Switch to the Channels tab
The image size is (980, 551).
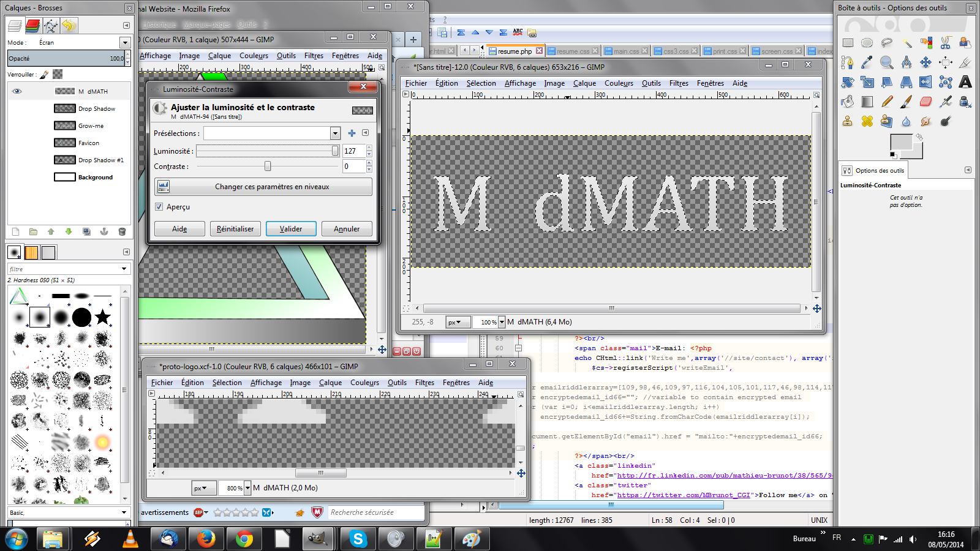pos(33,26)
